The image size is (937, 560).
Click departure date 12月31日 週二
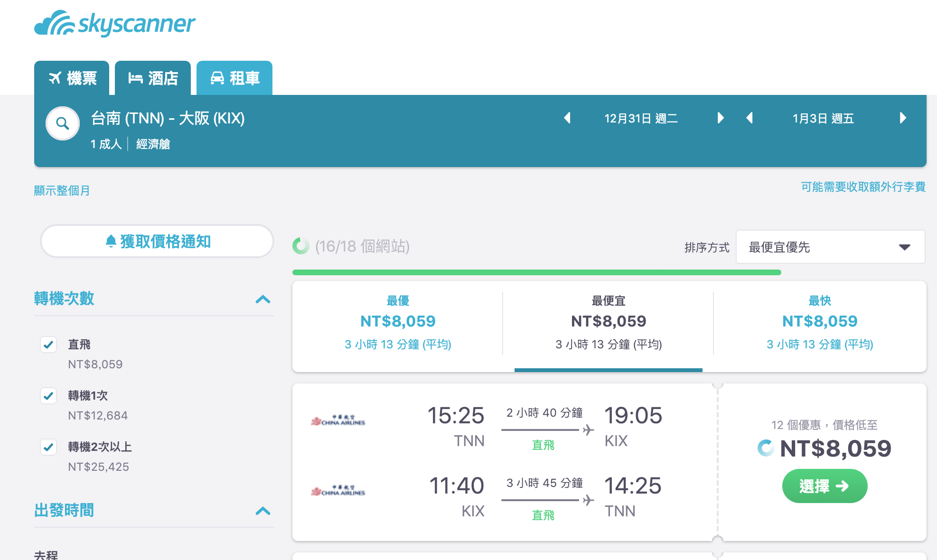click(641, 118)
